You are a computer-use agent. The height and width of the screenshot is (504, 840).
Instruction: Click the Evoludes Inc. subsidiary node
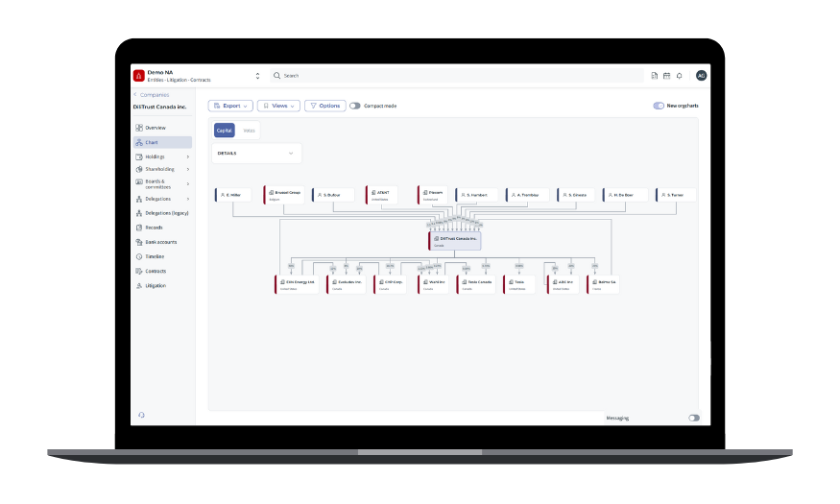(347, 284)
